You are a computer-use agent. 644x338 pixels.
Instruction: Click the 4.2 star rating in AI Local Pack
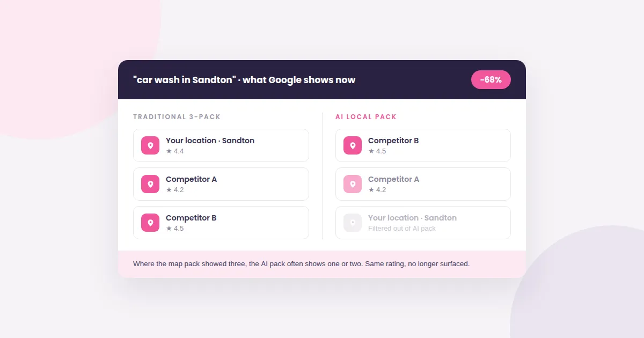pos(377,190)
